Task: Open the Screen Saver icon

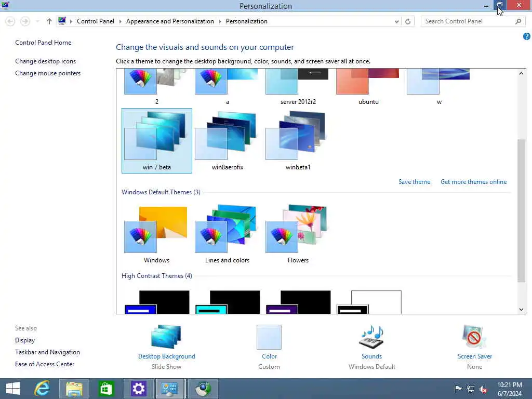Action: [x=474, y=337]
